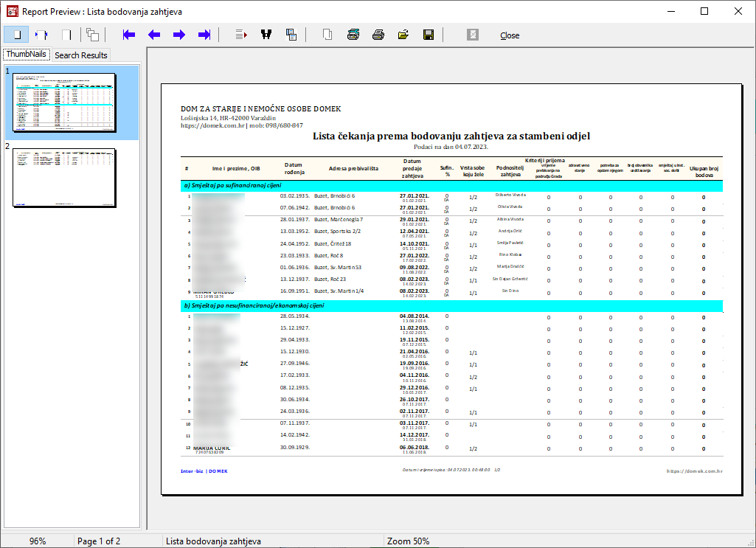Viewport: 756px width, 548px height.
Task: Switch to 100% page view
Action: point(66,35)
